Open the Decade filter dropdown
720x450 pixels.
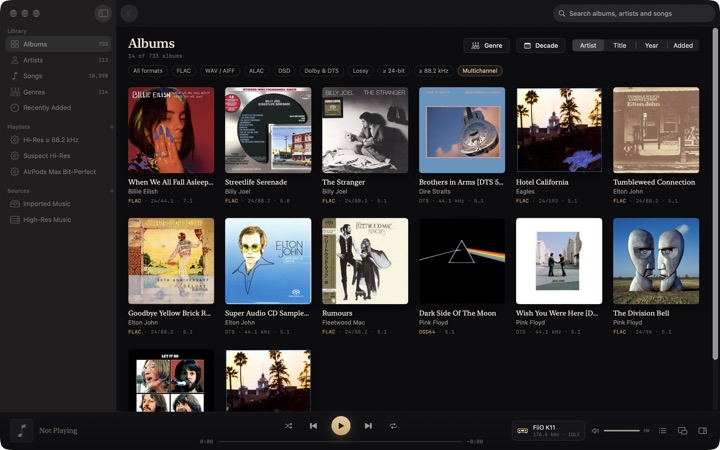point(541,45)
